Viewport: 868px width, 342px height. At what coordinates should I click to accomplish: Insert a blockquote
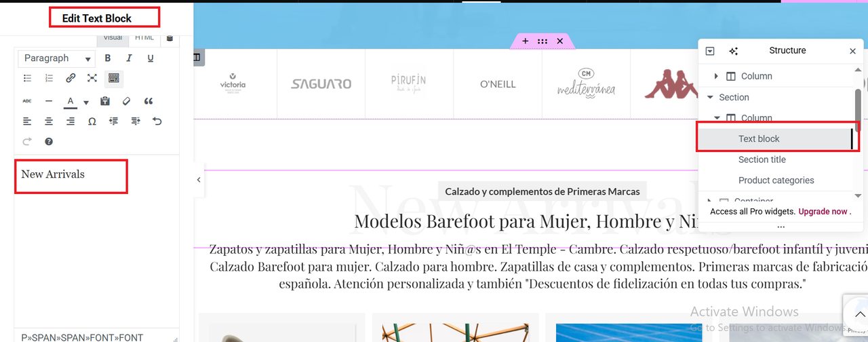point(149,101)
